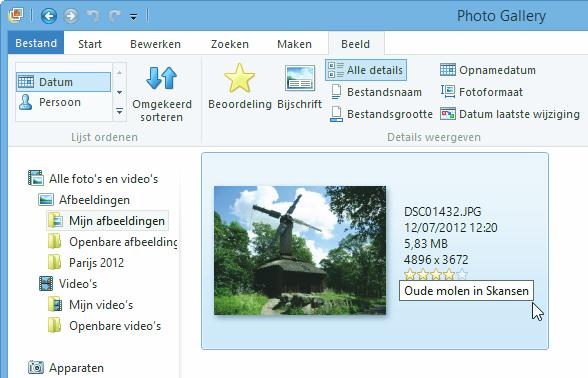Edit caption Oude molen in Skansen
The height and width of the screenshot is (378, 588).
click(x=466, y=291)
